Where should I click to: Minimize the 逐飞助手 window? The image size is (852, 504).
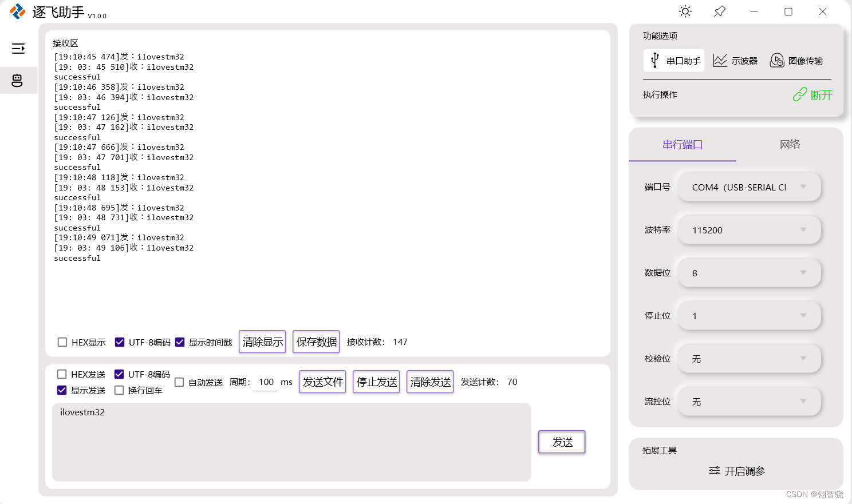[754, 11]
